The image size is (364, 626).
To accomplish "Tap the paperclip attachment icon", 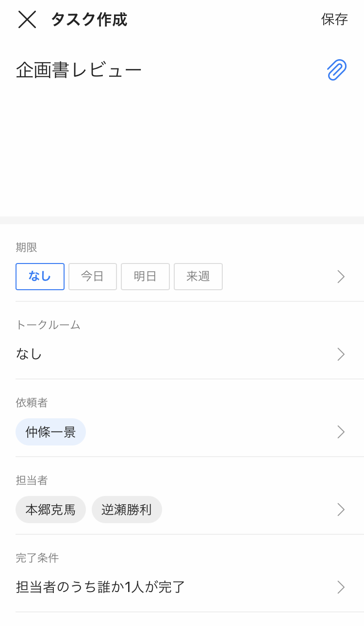I will click(x=336, y=70).
